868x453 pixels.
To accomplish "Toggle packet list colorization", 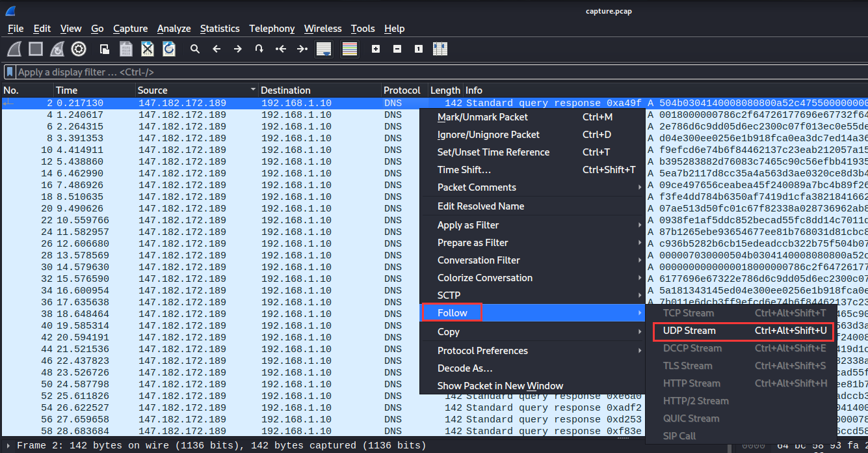I will coord(350,49).
